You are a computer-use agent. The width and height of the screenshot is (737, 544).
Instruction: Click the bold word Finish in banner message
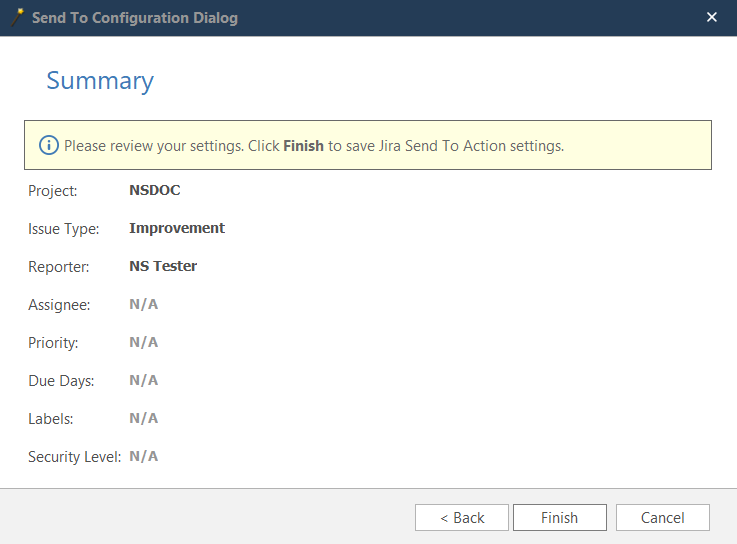(x=303, y=146)
